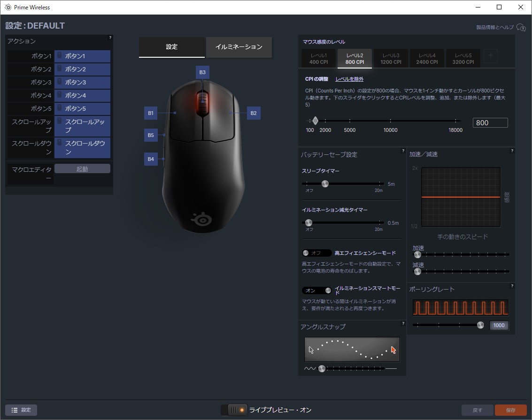
Task: Click the angle snapping help mark
Action: coord(403,323)
